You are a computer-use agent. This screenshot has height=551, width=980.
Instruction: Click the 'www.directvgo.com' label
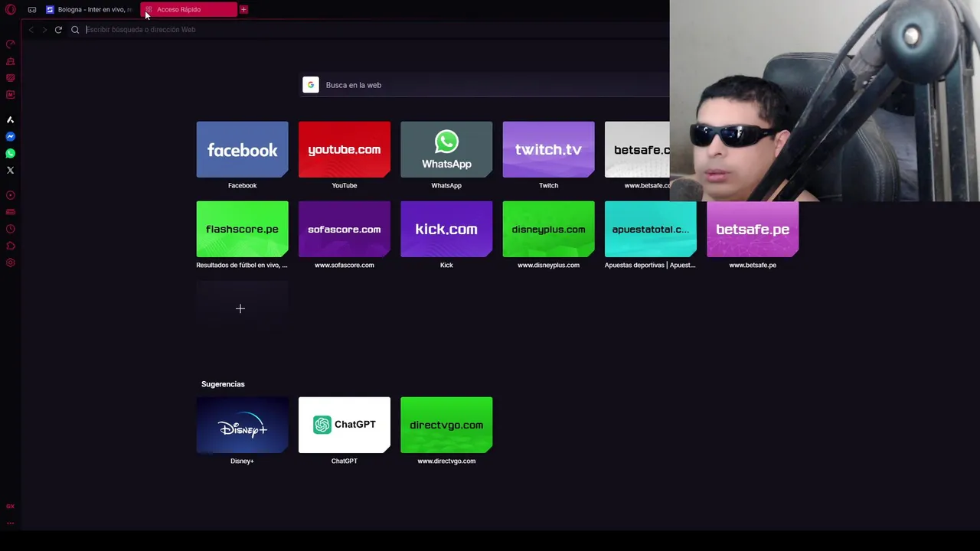pyautogui.click(x=446, y=461)
